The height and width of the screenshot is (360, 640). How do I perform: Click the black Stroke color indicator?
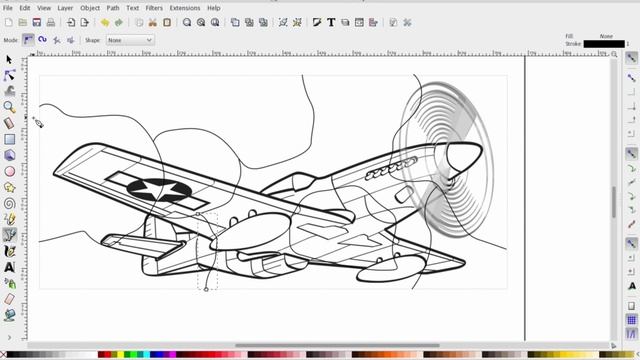coord(604,44)
